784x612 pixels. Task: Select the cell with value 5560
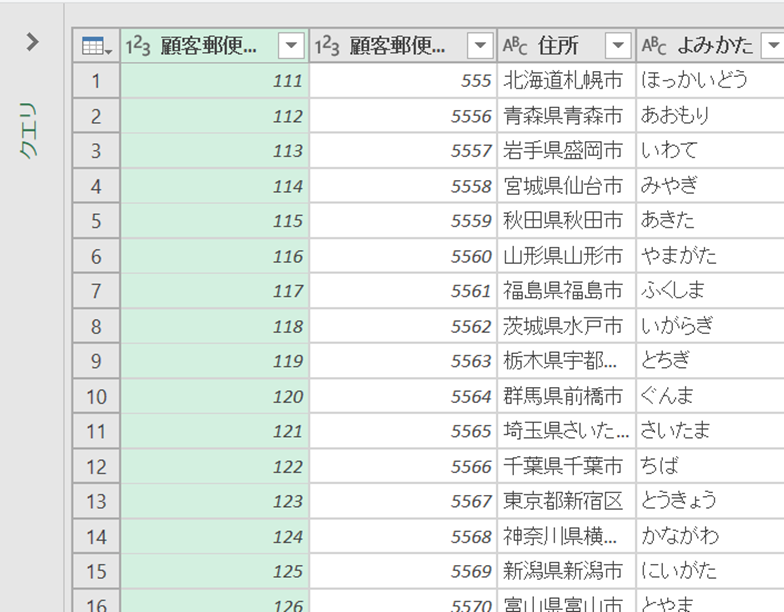(403, 256)
